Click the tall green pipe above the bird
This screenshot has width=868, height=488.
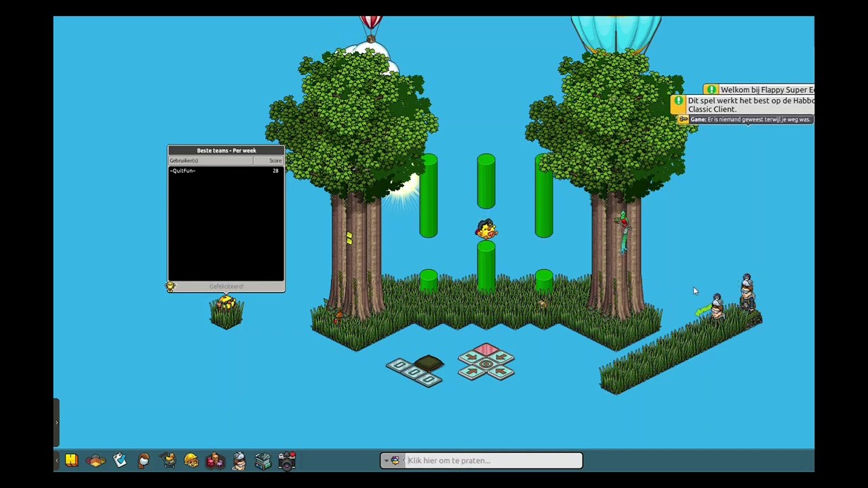pyautogui.click(x=486, y=181)
